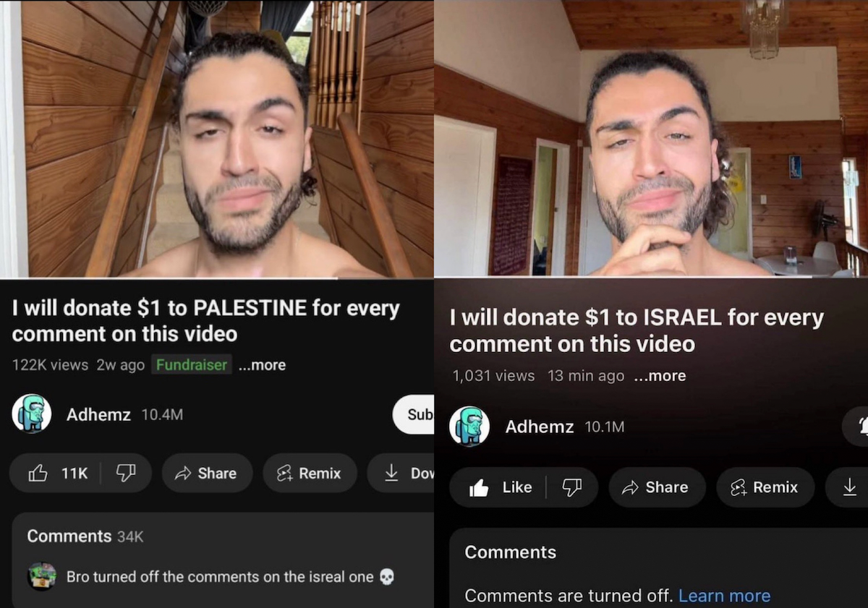Viewport: 868px width, 608px height.
Task: Toggle the notification bell on the right video
Action: click(856, 427)
